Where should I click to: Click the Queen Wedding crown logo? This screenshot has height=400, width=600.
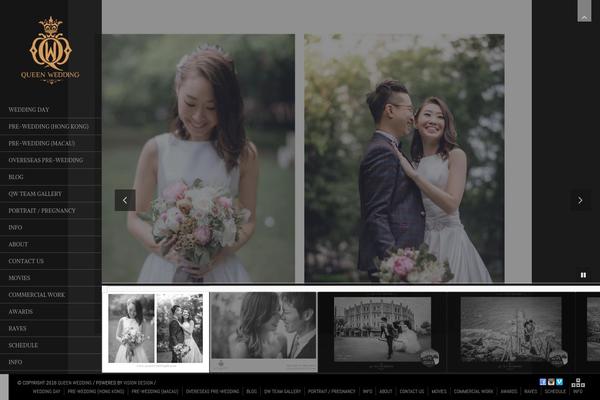pyautogui.click(x=50, y=50)
